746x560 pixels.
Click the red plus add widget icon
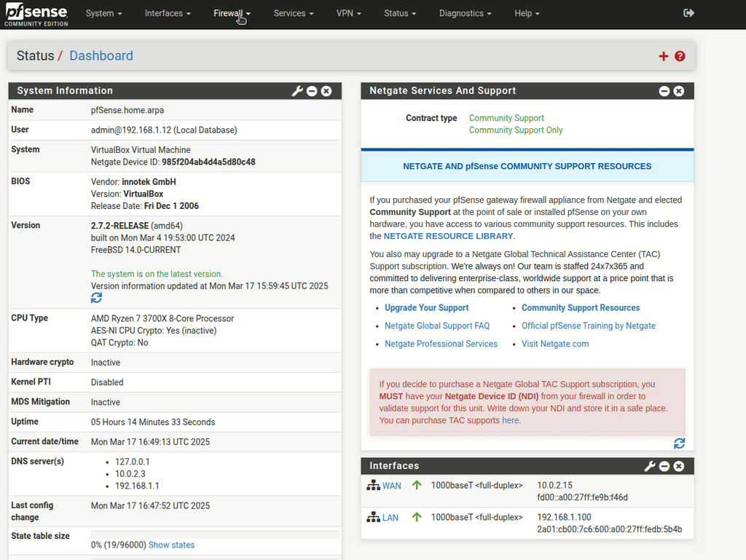point(663,56)
